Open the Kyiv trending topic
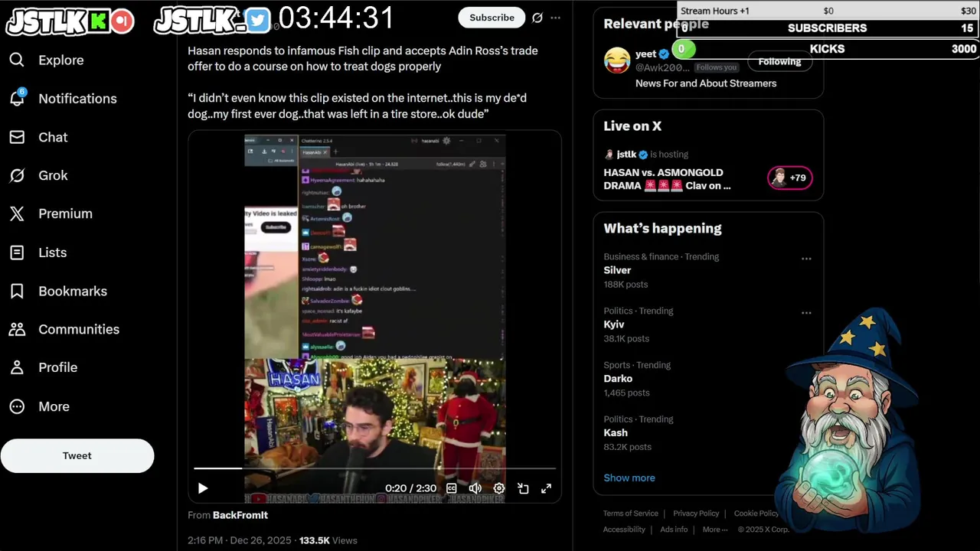 [614, 324]
